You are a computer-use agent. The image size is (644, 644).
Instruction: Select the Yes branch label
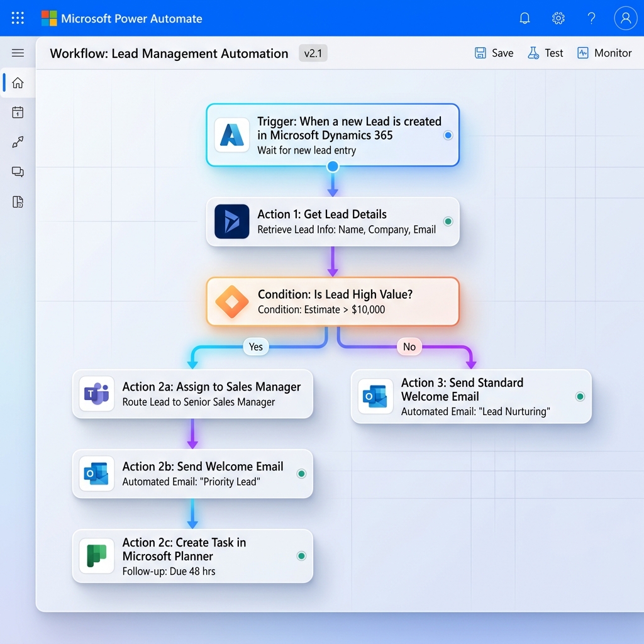pos(256,347)
